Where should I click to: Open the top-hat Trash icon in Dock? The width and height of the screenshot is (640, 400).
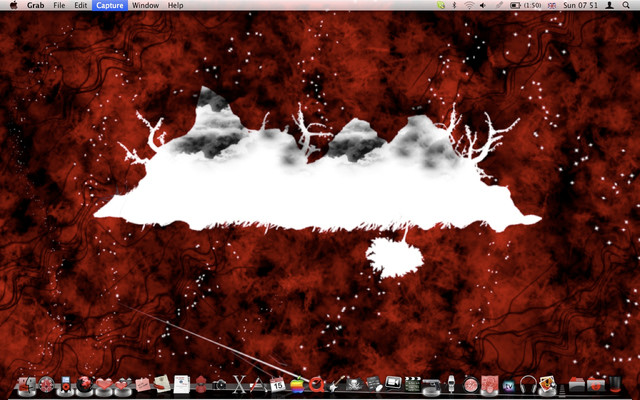click(615, 384)
